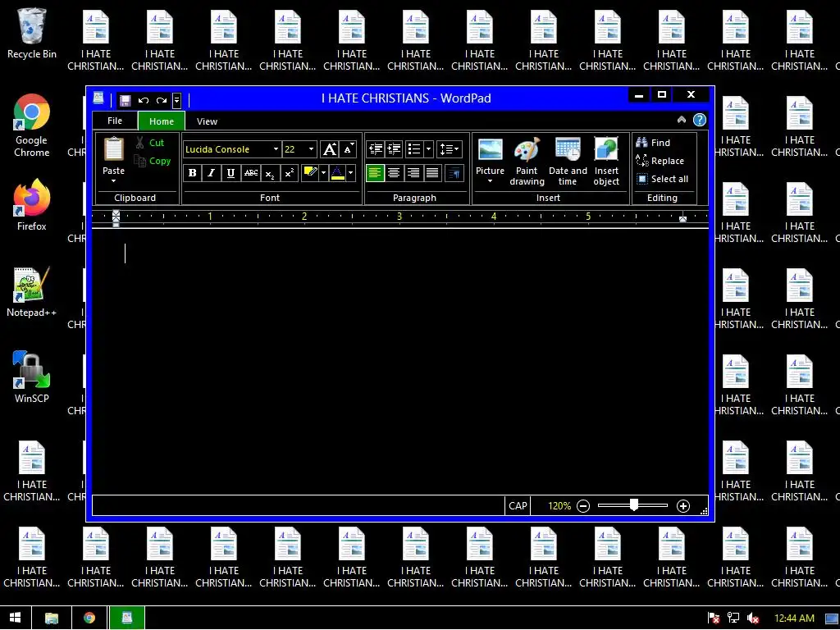Increase the paragraph indent
Viewport: 840px width, 630px height.
394,149
